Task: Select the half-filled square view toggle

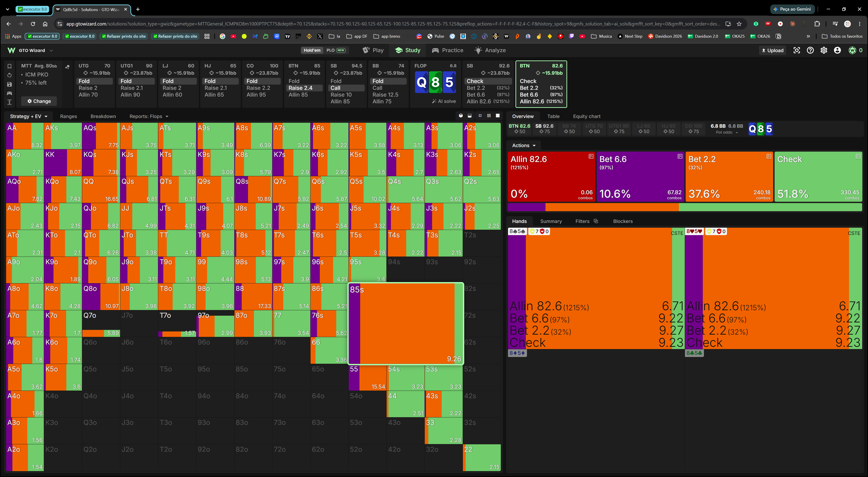Action: (x=470, y=116)
